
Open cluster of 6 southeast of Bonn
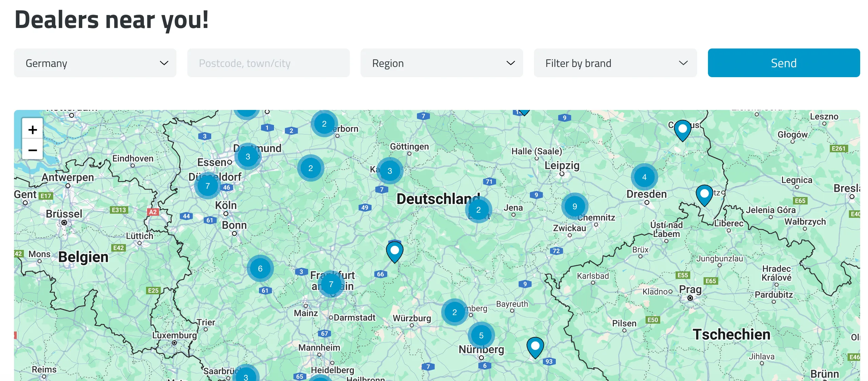pos(260,269)
